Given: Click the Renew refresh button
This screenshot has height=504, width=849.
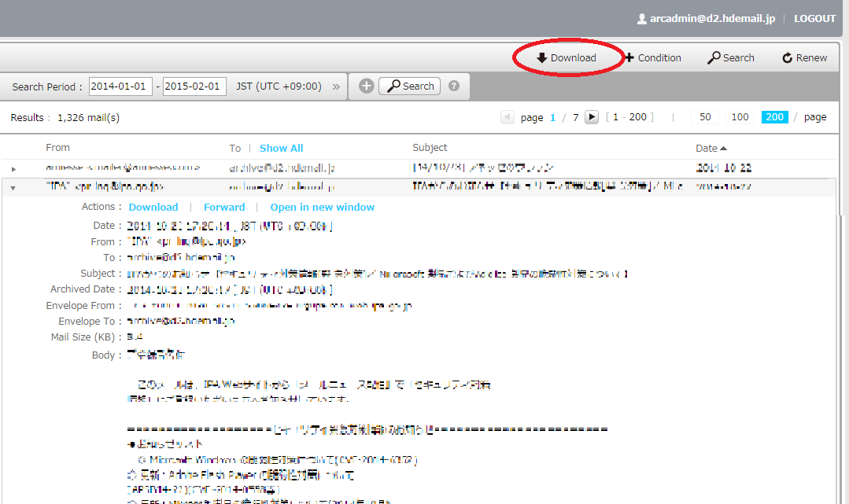Looking at the screenshot, I should [x=805, y=58].
